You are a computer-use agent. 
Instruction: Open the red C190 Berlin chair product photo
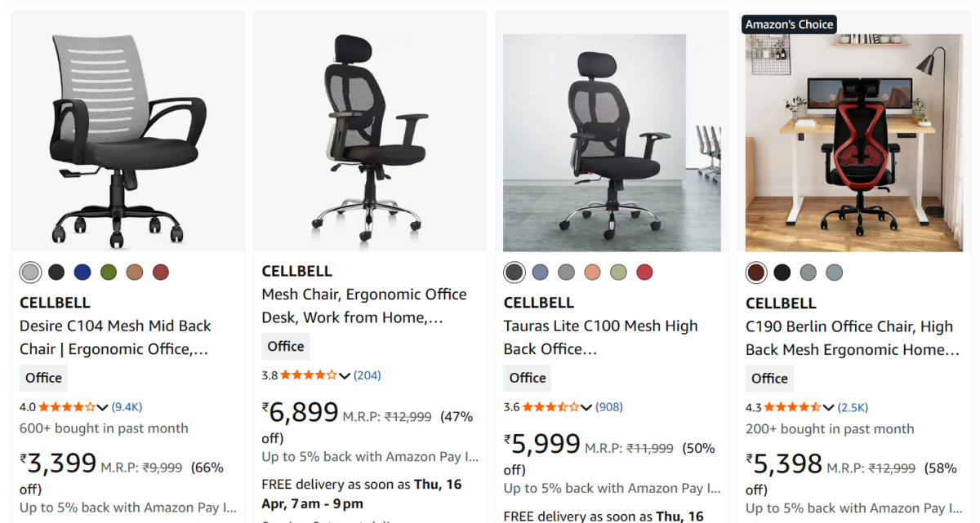tap(854, 143)
